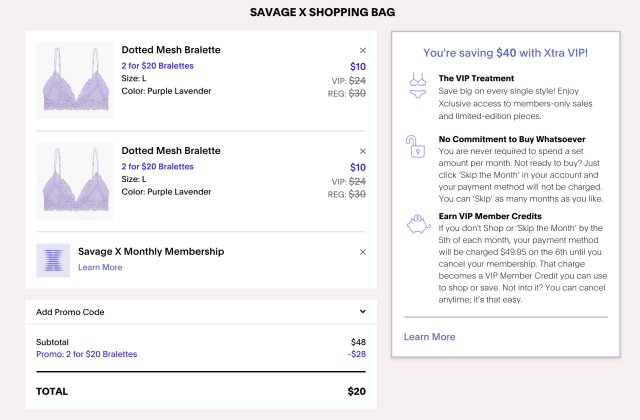Remove Savage X Monthly Membership from bag
The width and height of the screenshot is (640, 420).
[362, 252]
